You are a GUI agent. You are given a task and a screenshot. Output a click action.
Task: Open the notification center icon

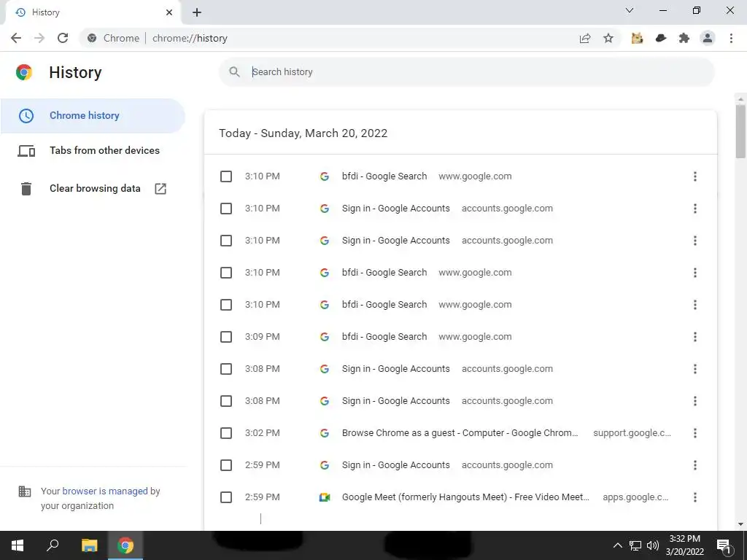coord(724,545)
